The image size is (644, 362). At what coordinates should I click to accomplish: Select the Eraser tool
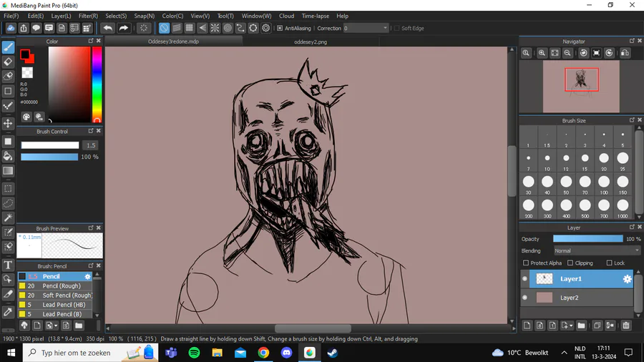click(x=9, y=62)
